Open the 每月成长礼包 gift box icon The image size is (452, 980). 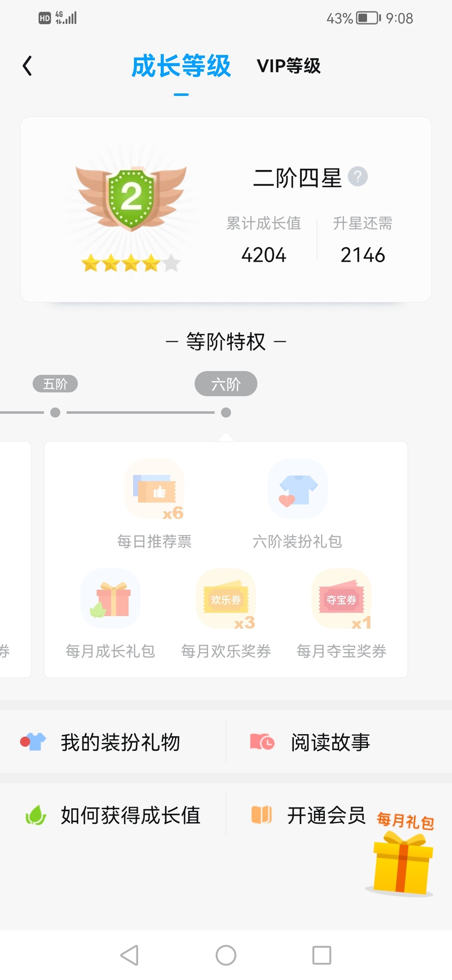[x=110, y=598]
